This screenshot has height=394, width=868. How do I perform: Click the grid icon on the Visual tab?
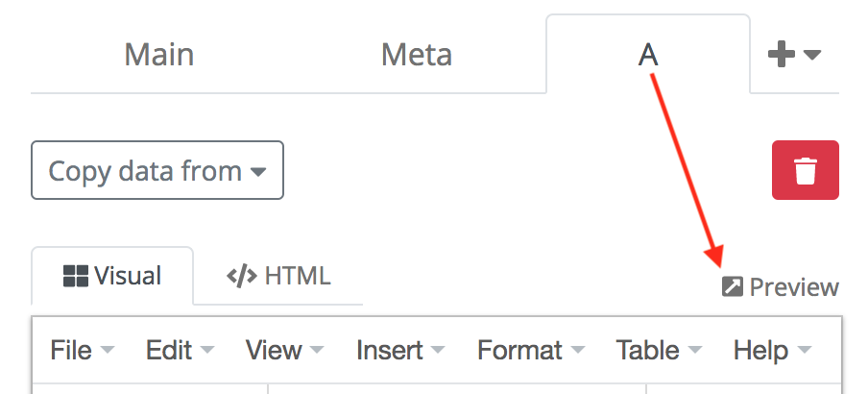click(x=75, y=277)
